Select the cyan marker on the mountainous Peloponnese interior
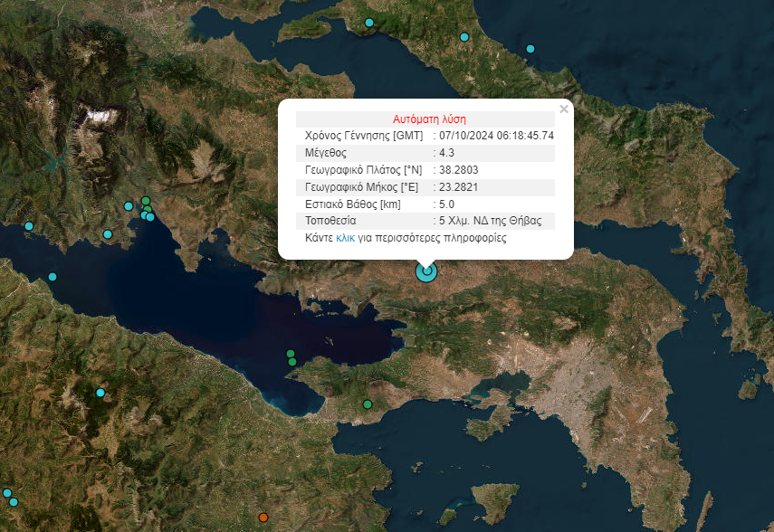Screen dimensions: 774x532 click(x=100, y=393)
